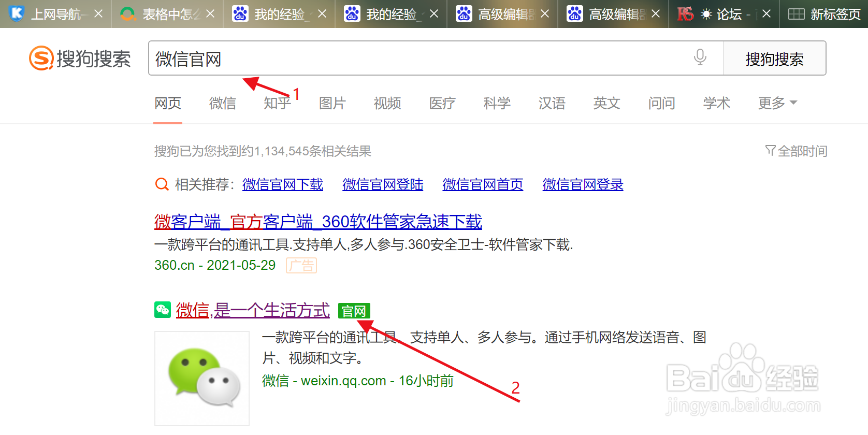
Task: Select the 微信 search category
Action: [x=223, y=103]
